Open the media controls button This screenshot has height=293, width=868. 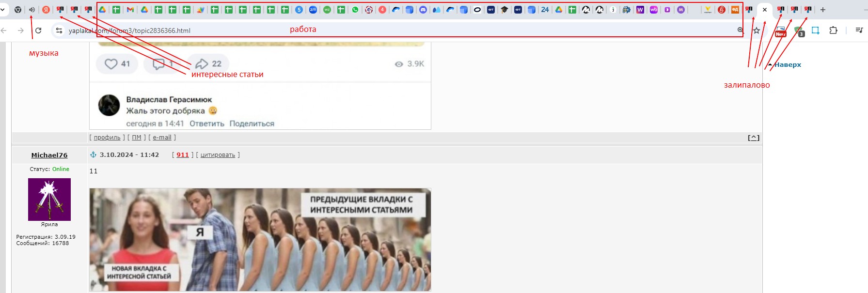(x=859, y=31)
